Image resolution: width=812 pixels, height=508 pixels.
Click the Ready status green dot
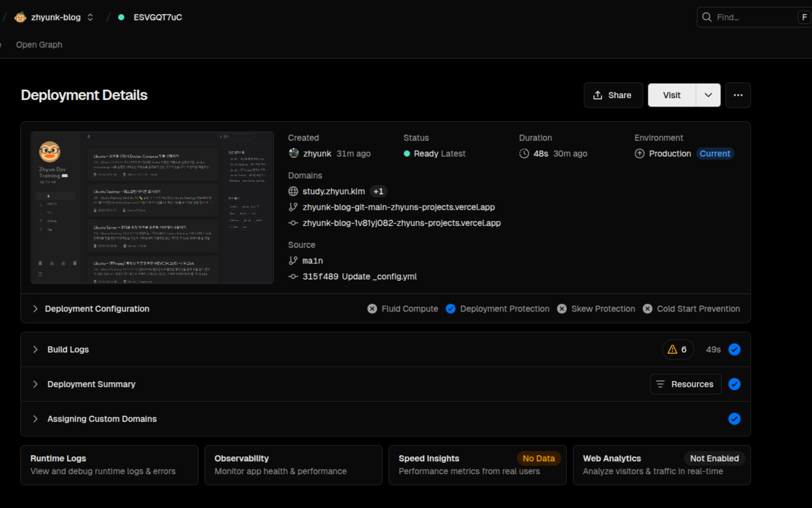click(x=407, y=153)
